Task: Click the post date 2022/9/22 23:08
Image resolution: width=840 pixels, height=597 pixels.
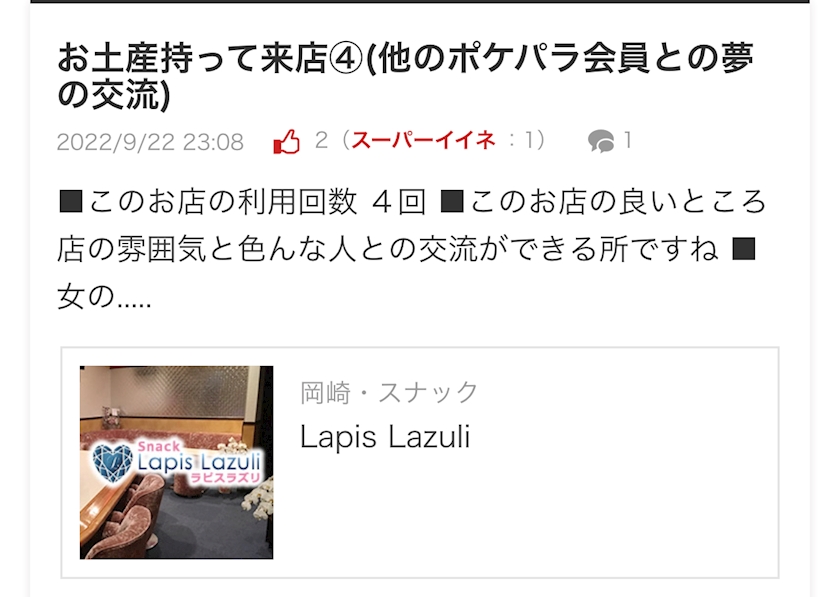Action: pyautogui.click(x=150, y=142)
